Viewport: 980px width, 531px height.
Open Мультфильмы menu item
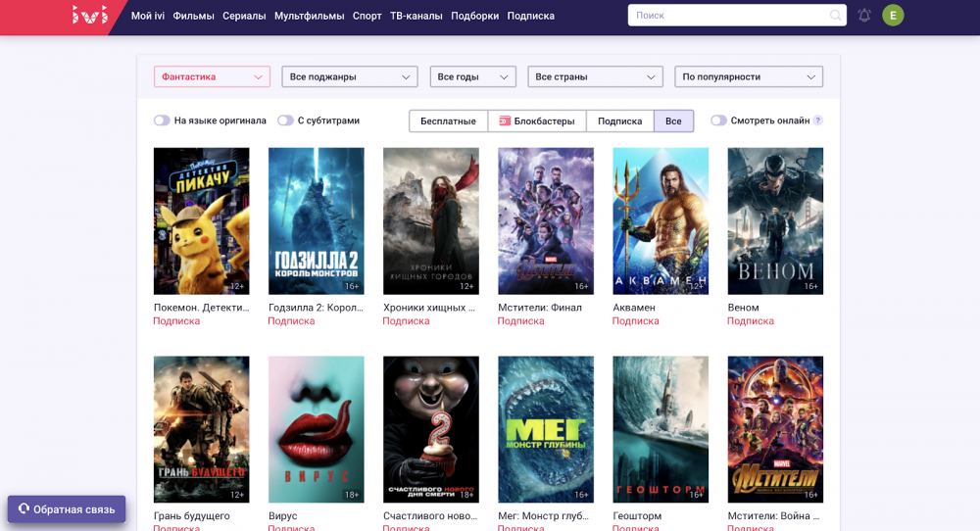pyautogui.click(x=309, y=16)
